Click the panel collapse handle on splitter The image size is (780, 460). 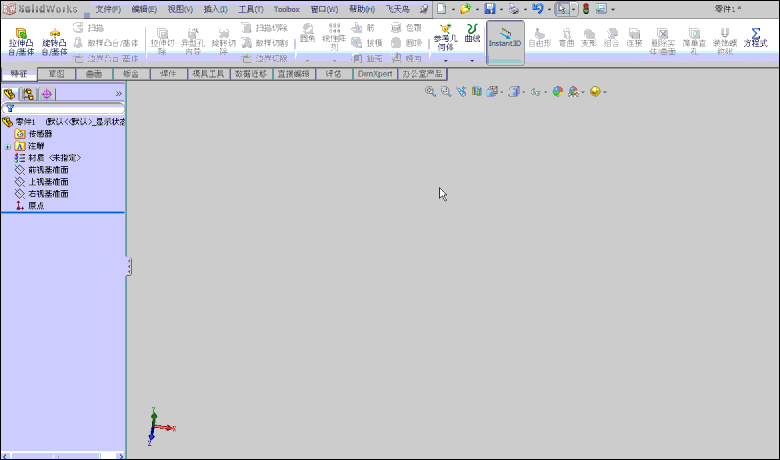(128, 267)
